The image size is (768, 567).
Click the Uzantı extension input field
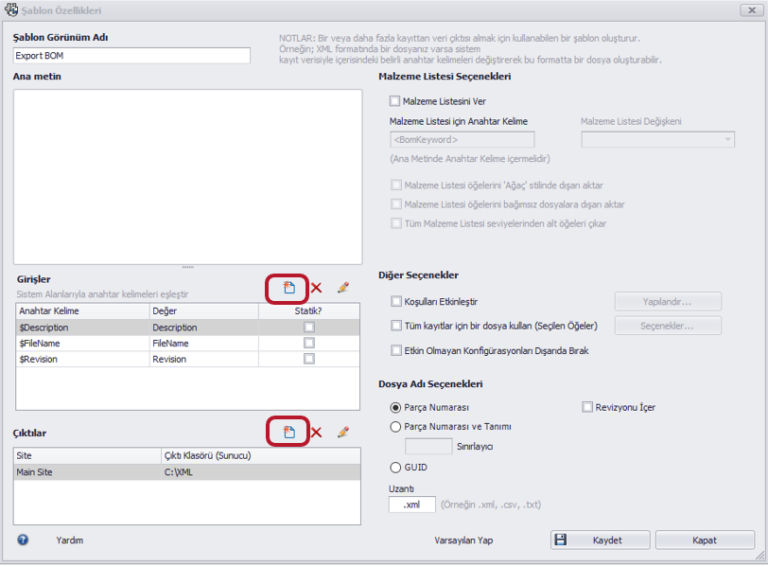(x=411, y=505)
